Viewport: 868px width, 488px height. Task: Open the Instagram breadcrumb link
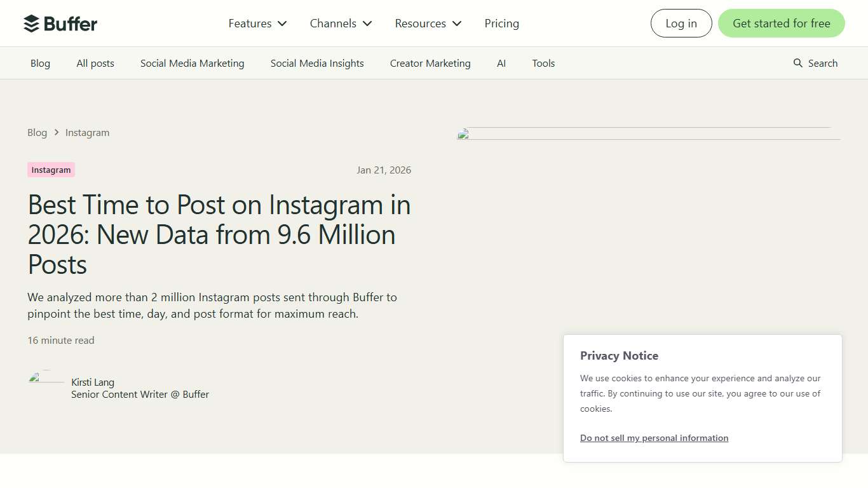pos(87,132)
